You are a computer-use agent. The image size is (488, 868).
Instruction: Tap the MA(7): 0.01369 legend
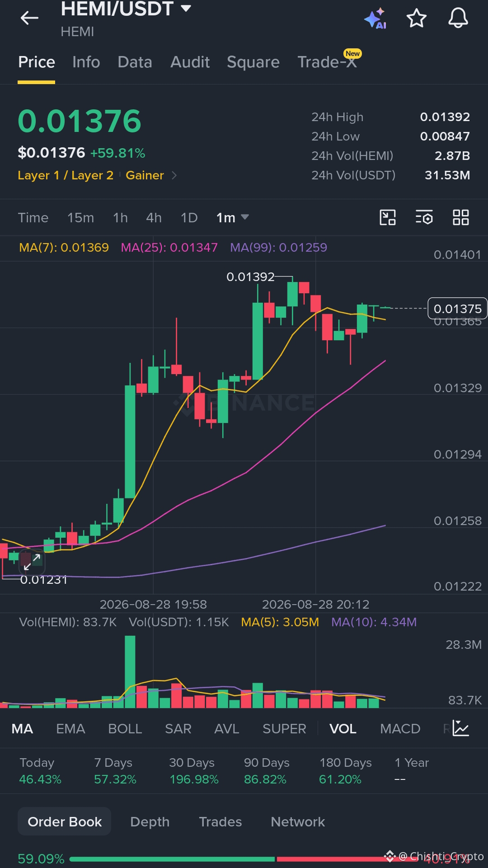pos(64,248)
